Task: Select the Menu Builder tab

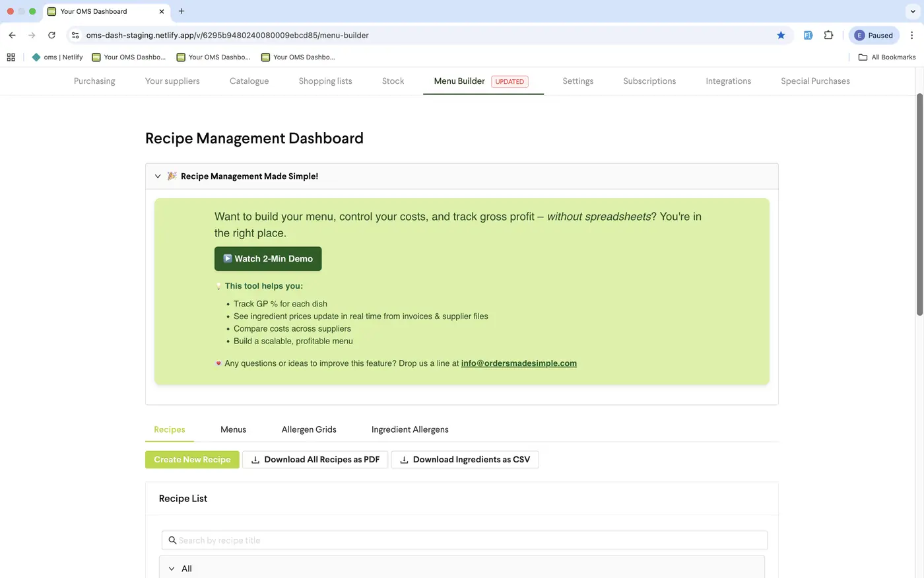Action: (483, 81)
